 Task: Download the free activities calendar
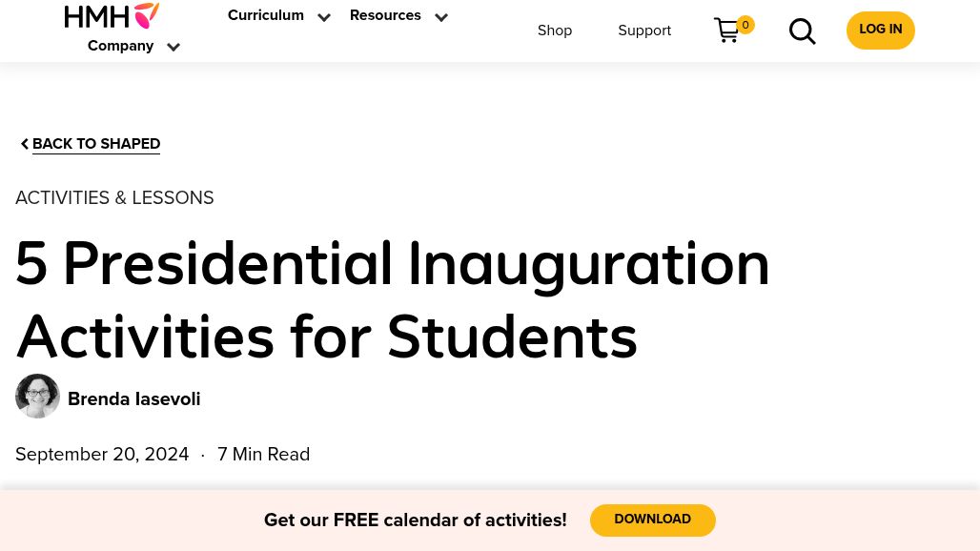point(652,520)
